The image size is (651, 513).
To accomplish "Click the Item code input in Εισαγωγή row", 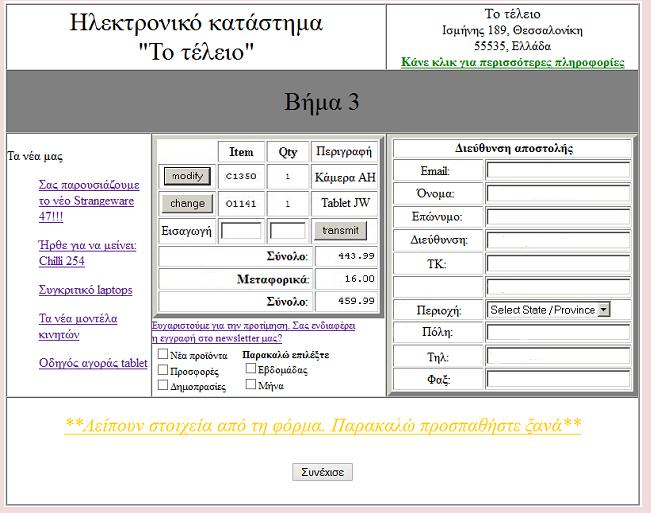I will tap(241, 231).
